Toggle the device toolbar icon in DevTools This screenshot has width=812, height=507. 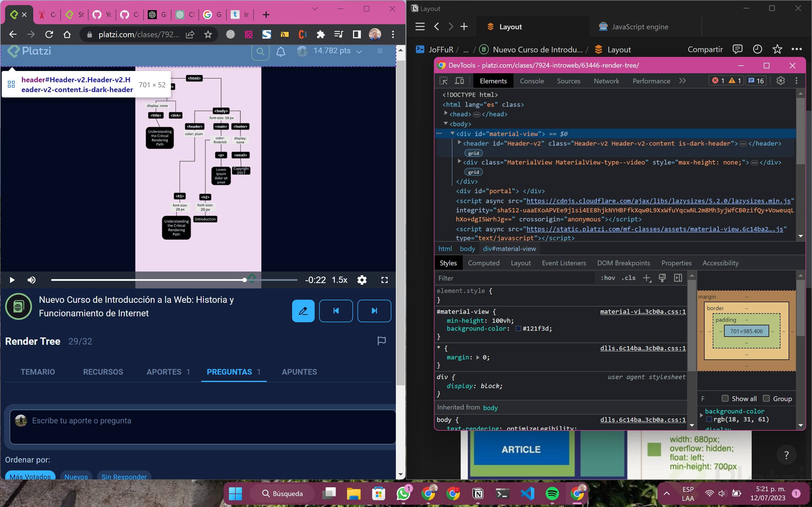point(459,81)
